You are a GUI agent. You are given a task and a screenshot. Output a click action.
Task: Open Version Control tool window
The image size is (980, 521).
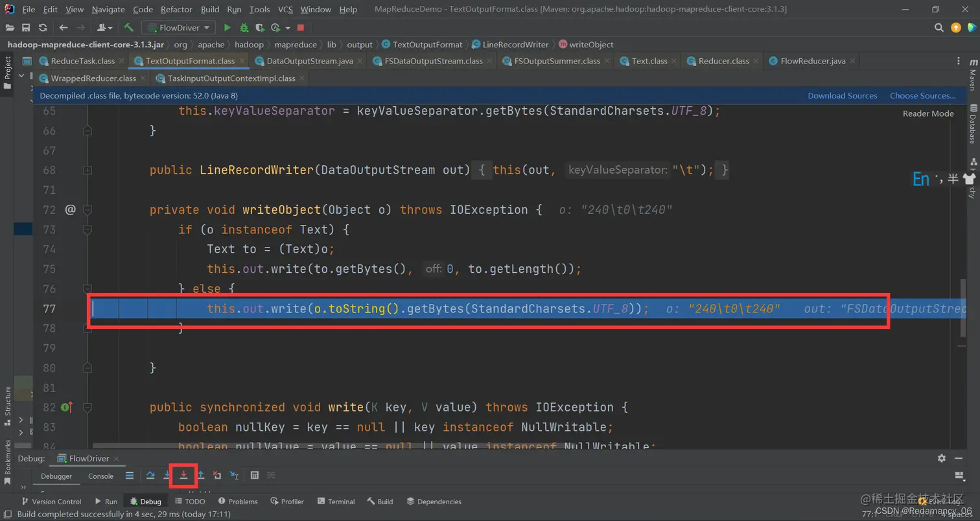point(51,502)
